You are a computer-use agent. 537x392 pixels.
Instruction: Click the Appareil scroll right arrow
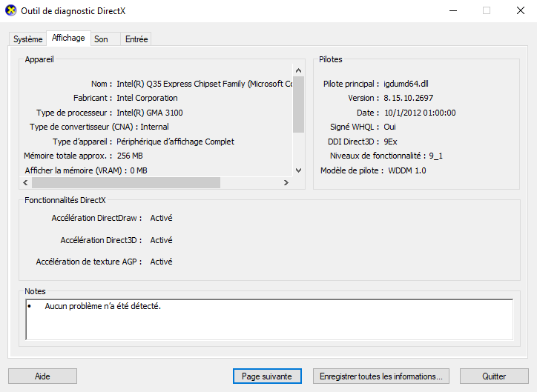[286, 182]
